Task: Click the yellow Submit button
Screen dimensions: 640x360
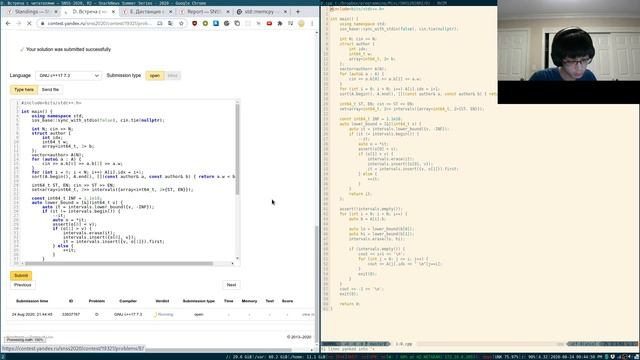Action: click(x=21, y=276)
